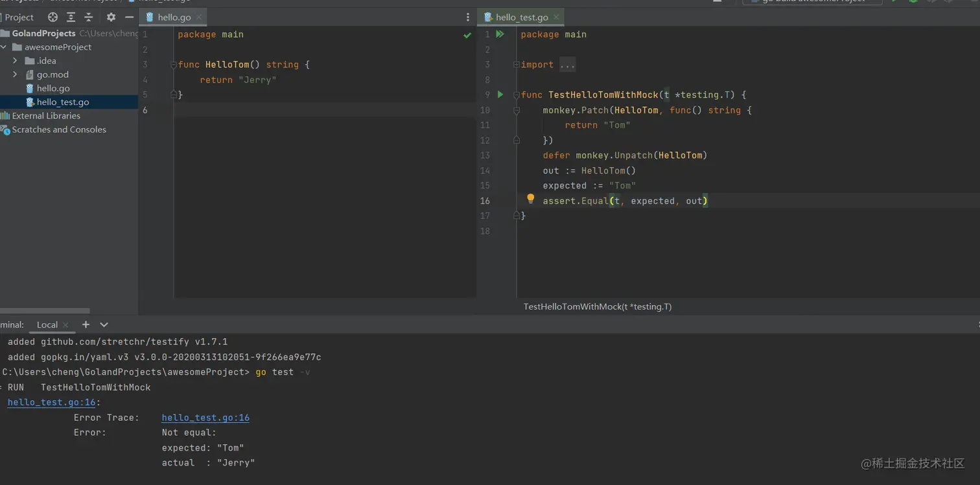Click the gopher icon on hello.go tab

click(150, 17)
